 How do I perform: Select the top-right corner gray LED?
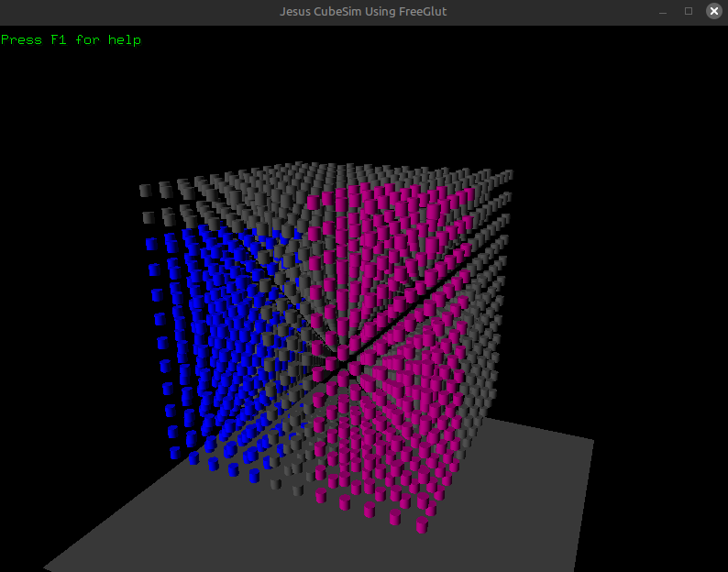pyautogui.click(x=507, y=175)
